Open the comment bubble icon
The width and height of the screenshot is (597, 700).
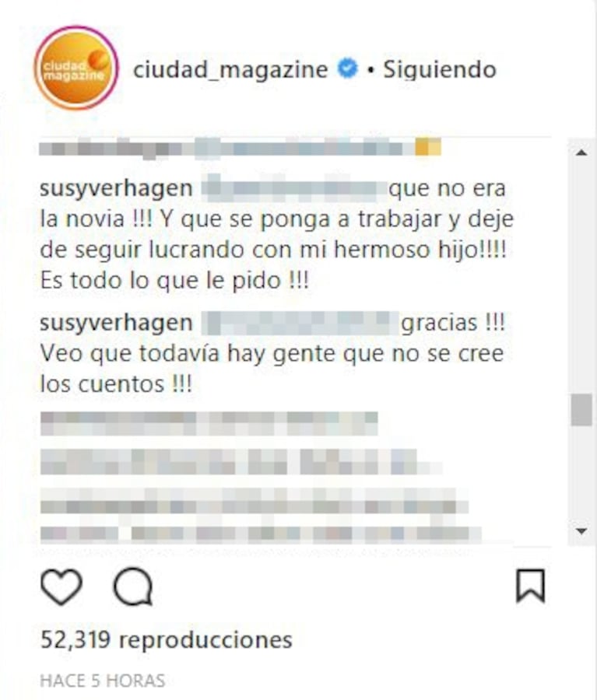tap(133, 586)
